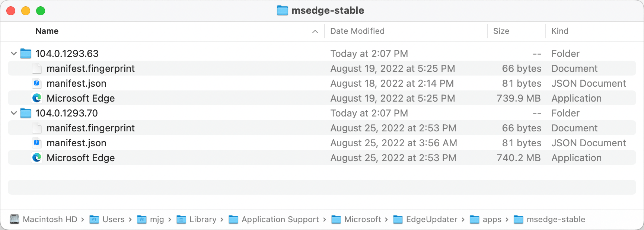644x230 pixels.
Task: Collapse the 104.0.1293.63 folder
Action: point(14,54)
